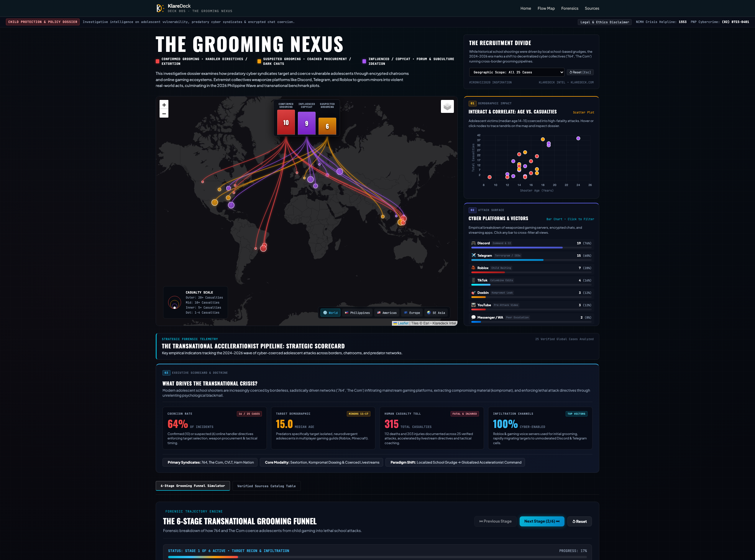Viewport: 755px width, 560px height.
Task: Zoom in on the map
Action: pyautogui.click(x=164, y=105)
